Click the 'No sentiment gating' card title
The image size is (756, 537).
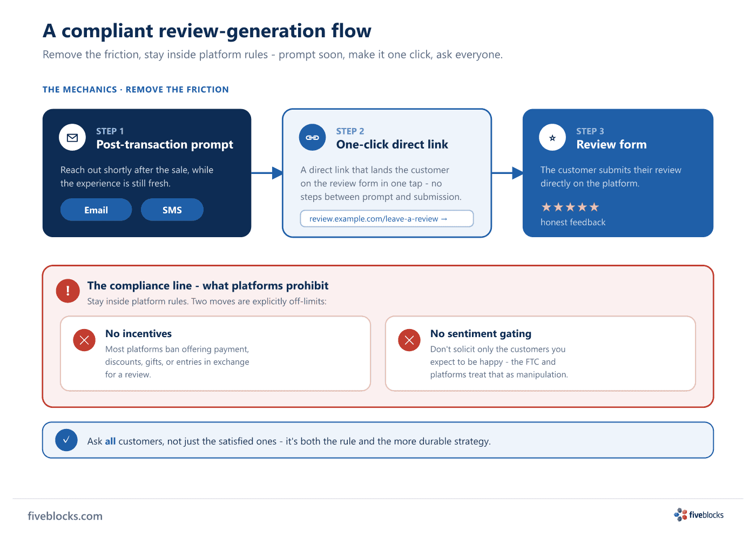(x=481, y=333)
